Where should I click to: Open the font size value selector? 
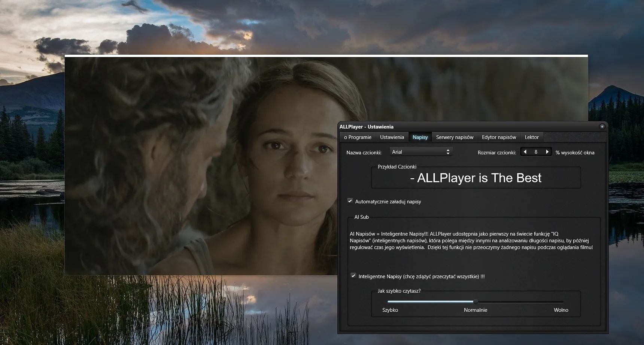pos(536,152)
